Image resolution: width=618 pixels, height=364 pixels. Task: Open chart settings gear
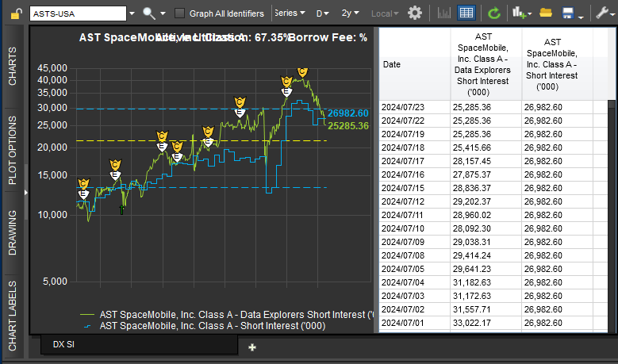click(415, 13)
